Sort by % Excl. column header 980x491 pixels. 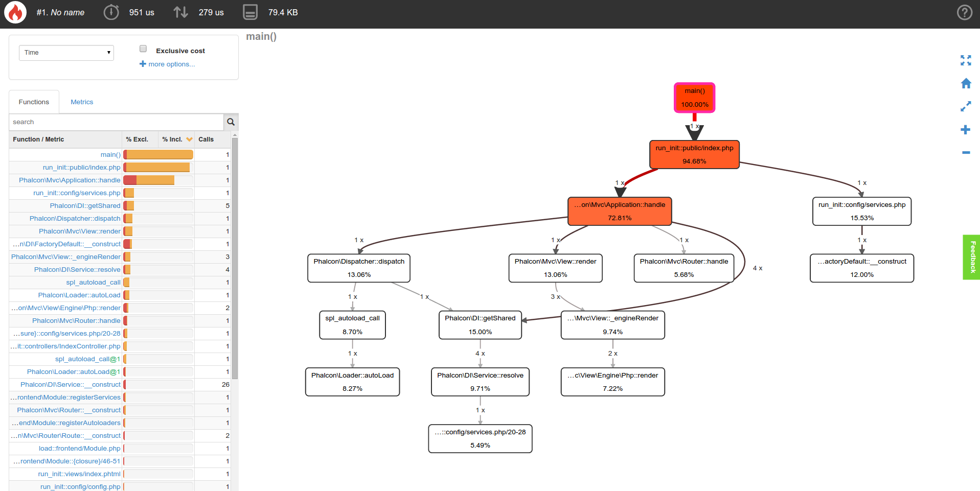tap(137, 139)
